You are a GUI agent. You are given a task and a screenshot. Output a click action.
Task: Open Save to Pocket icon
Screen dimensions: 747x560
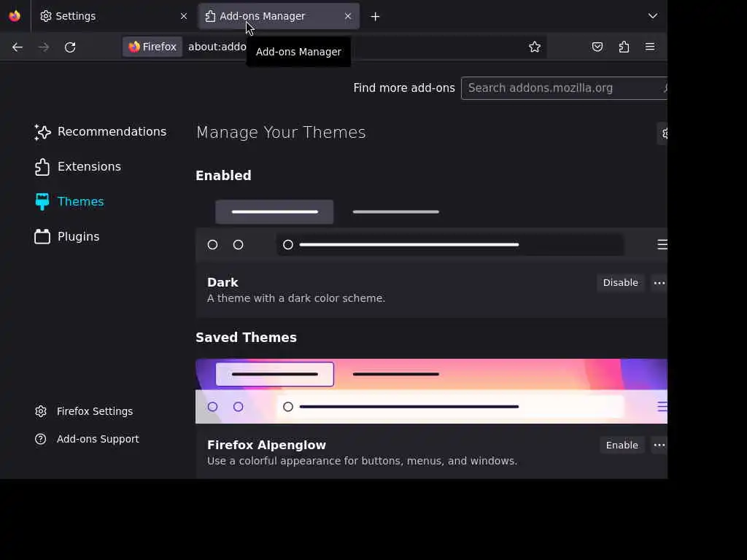[x=597, y=47]
